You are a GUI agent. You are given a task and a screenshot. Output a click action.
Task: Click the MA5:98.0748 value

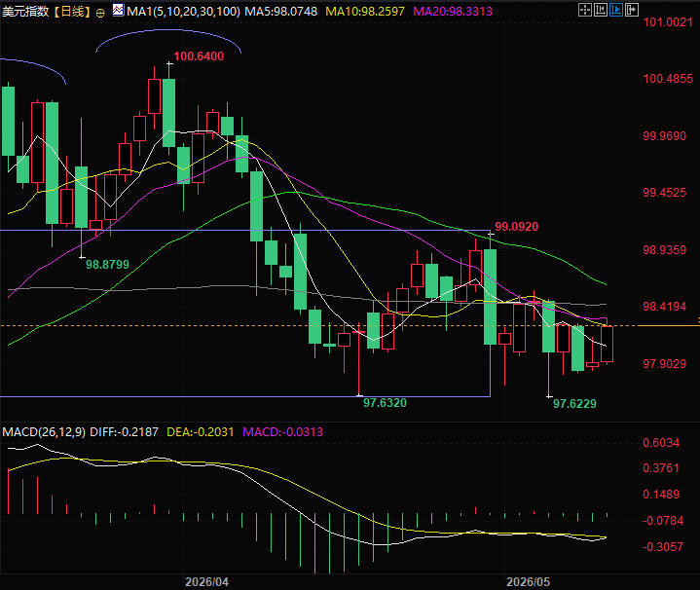pyautogui.click(x=280, y=11)
